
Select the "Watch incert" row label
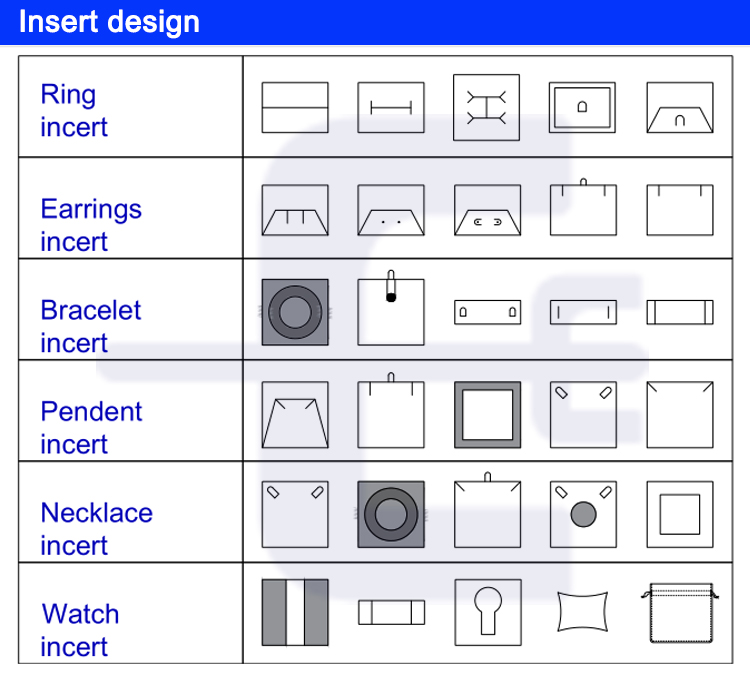[80, 629]
